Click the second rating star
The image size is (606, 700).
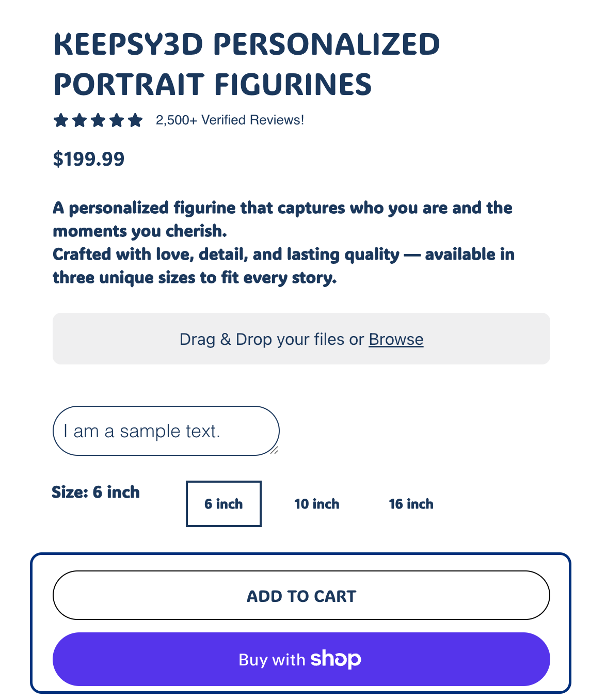(79, 120)
